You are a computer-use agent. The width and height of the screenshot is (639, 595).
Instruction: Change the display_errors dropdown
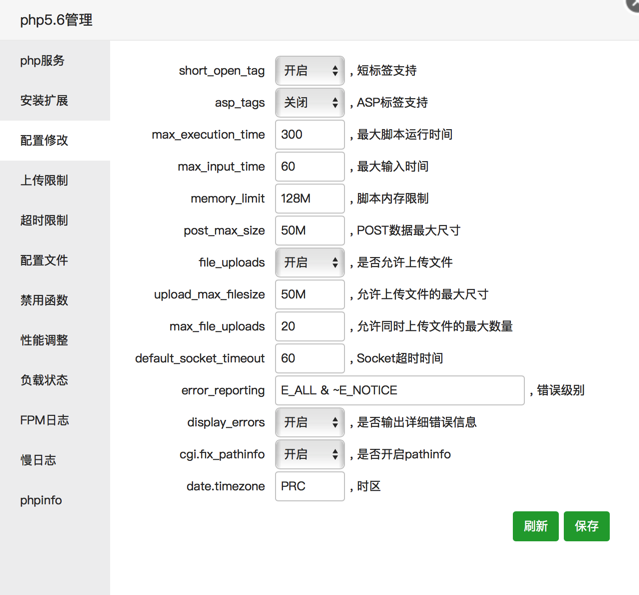pos(310,423)
